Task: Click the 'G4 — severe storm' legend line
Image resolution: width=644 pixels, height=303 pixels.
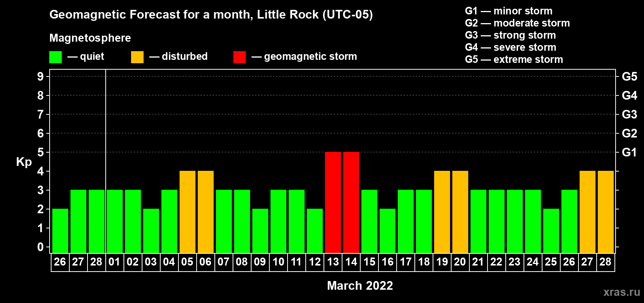Action: (511, 47)
